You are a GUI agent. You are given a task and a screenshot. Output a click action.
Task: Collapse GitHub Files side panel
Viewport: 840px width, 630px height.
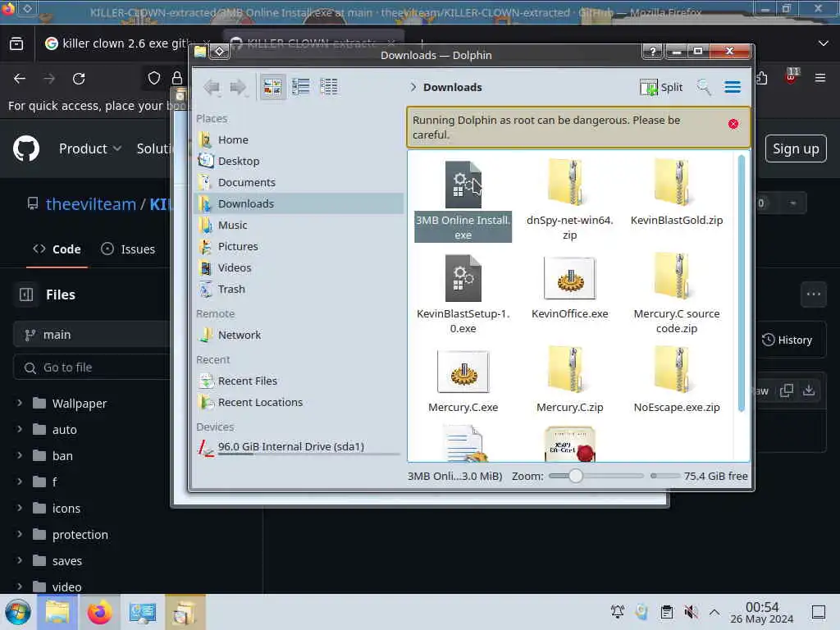pos(26,294)
